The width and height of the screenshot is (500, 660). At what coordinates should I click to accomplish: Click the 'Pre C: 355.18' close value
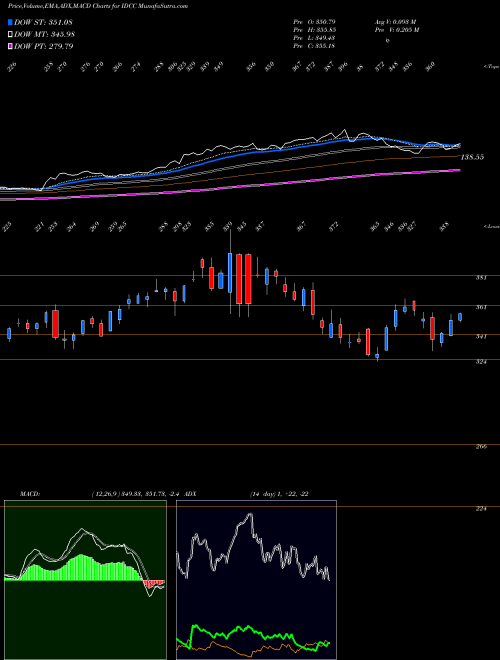tap(314, 46)
